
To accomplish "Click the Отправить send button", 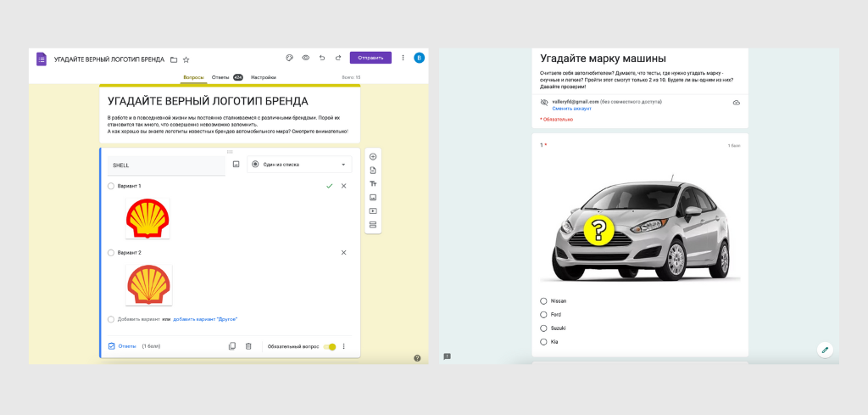I will click(370, 58).
